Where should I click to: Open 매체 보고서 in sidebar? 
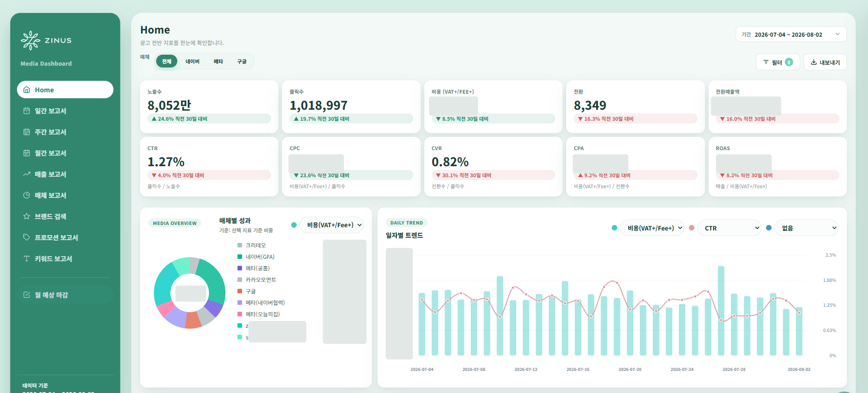pos(65,196)
